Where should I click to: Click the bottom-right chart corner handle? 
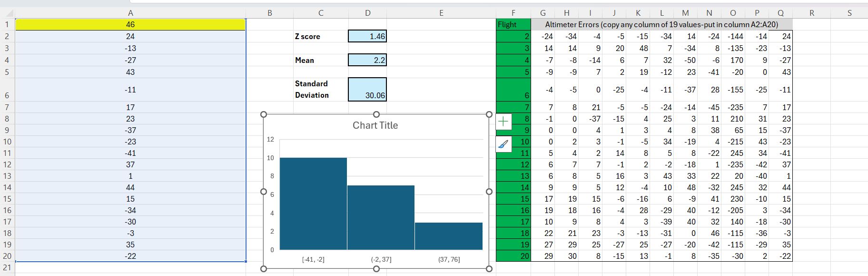pos(489,269)
